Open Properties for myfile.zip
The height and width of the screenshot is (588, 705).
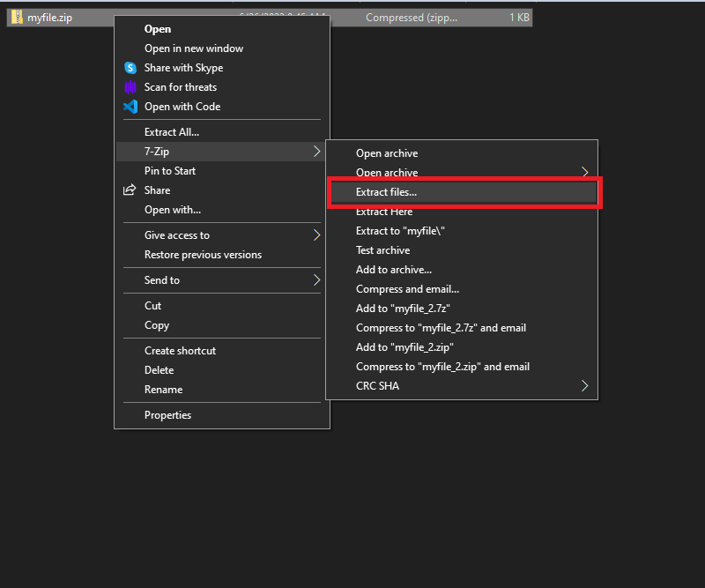pos(167,415)
